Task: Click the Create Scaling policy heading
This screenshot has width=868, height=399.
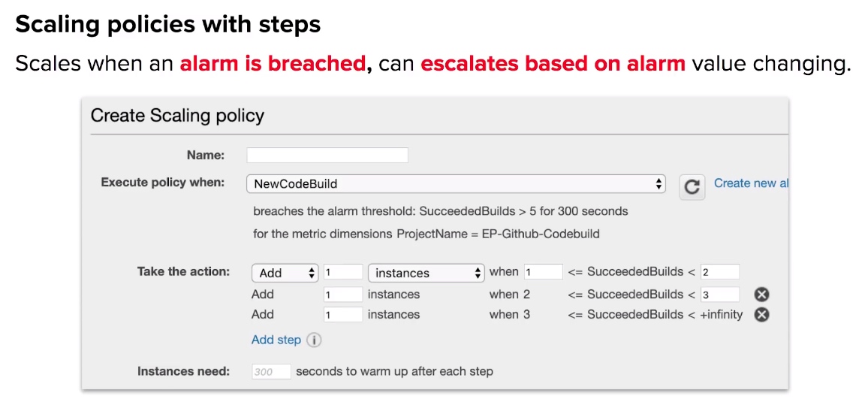Action: pyautogui.click(x=177, y=115)
